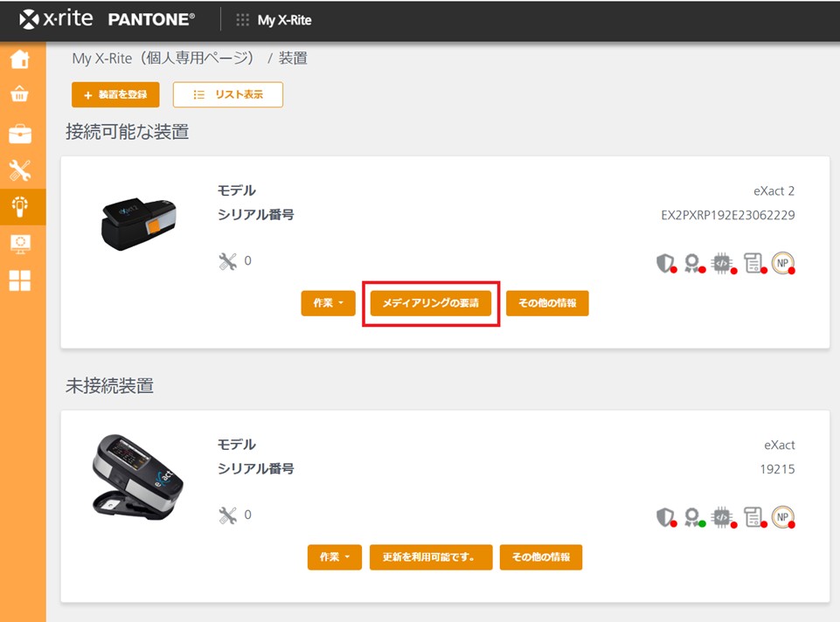The image size is (840, 622).
Task: Click the 装置 breadcrumb item
Action: [293, 58]
